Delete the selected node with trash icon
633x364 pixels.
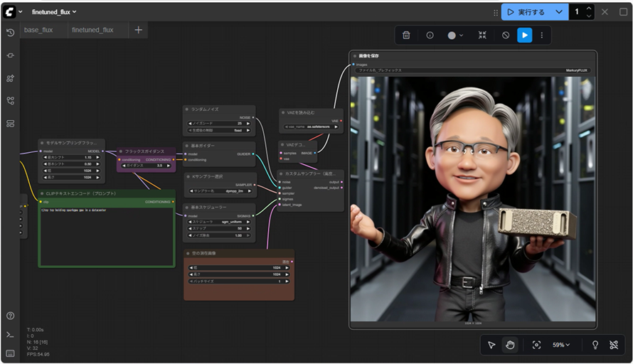tap(406, 35)
